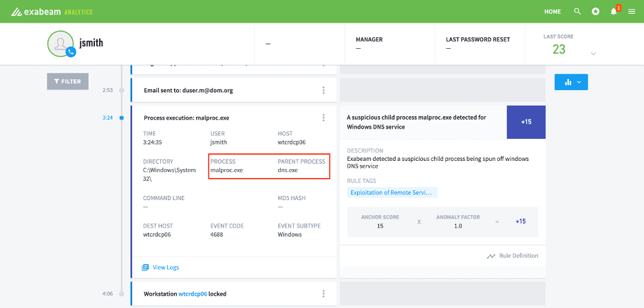Screen dimensions: 644x308
Task: Click the parent process value dns.exe
Action: [x=288, y=170]
